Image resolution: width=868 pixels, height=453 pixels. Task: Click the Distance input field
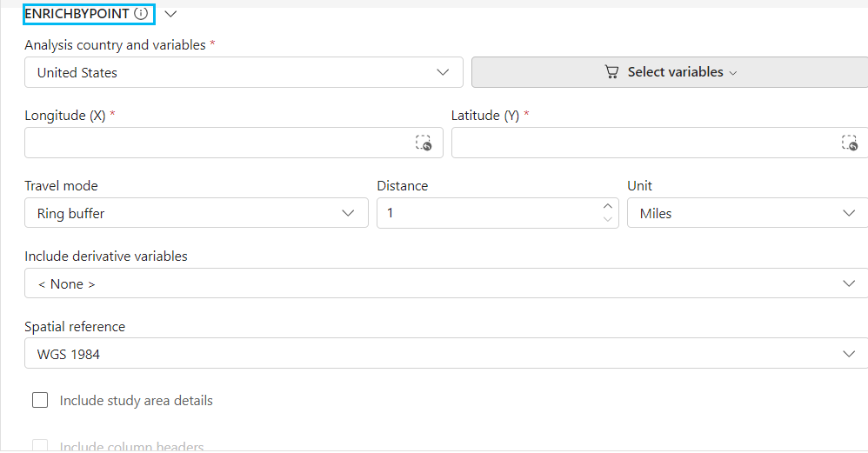[487, 213]
